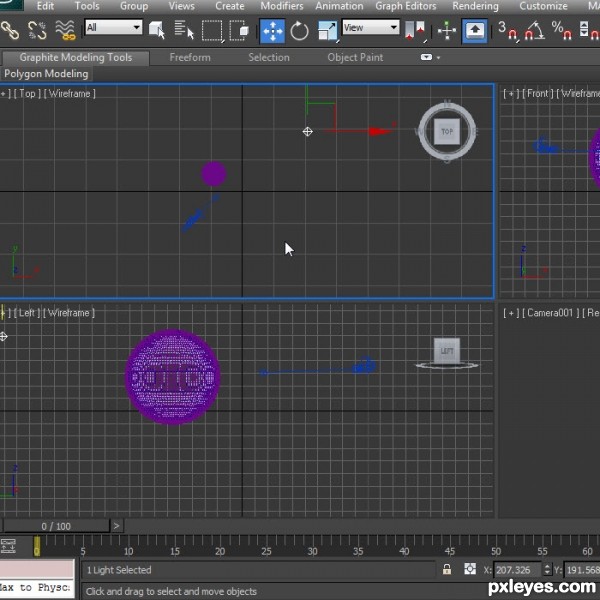Viewport: 600px width, 600px height.
Task: Click frame 25 on the timeline
Action: [x=266, y=551]
